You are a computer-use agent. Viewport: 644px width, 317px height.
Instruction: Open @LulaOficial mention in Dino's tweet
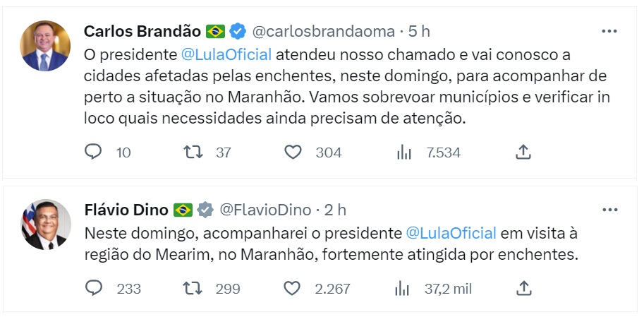pos(451,233)
